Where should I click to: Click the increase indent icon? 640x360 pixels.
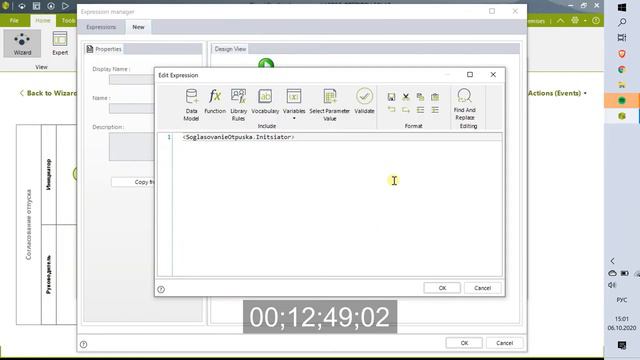click(x=435, y=110)
